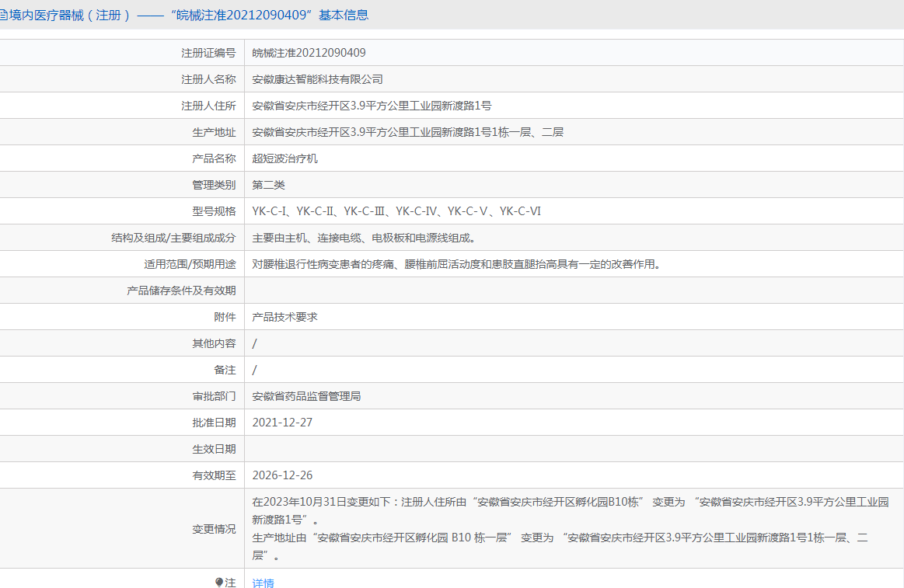Select label 结构及组成/主要组成成分
Image resolution: width=904 pixels, height=588 pixels.
pos(173,238)
